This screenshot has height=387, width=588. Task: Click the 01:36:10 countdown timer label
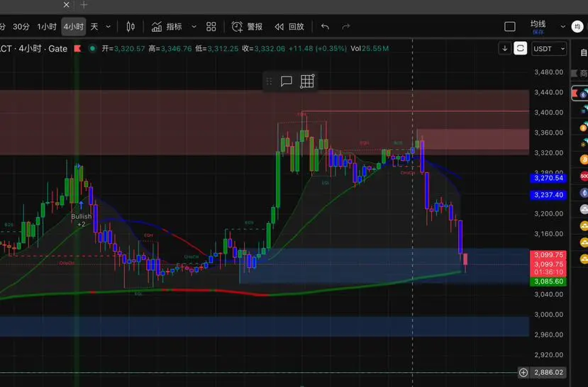point(548,272)
